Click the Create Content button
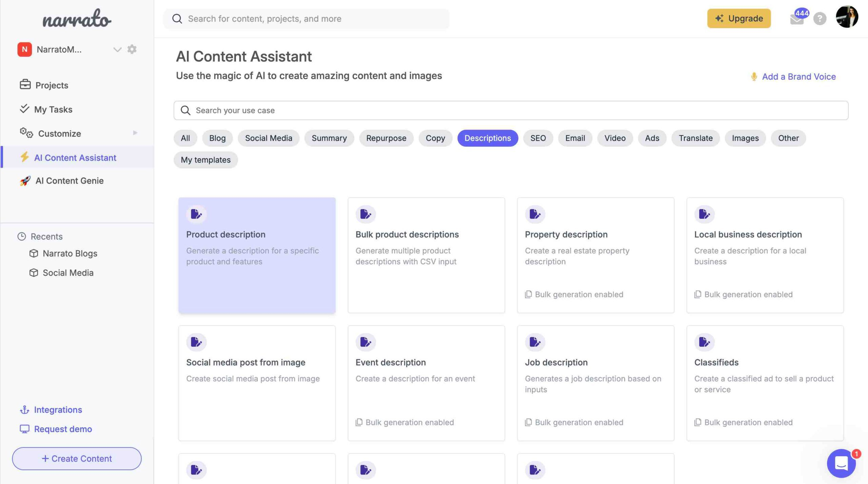Viewport: 868px width, 484px height. (x=77, y=458)
